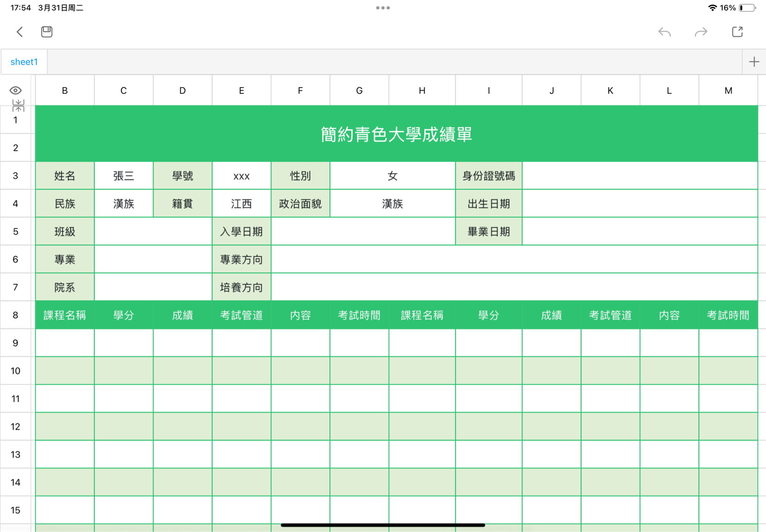Open the share/export icon
The image size is (766, 532).
[738, 32]
